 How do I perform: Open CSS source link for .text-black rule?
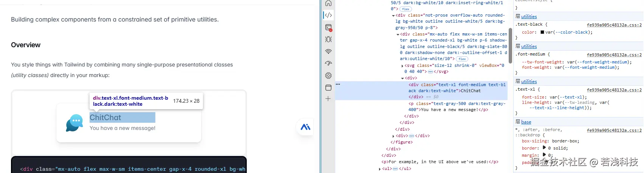coord(614,25)
